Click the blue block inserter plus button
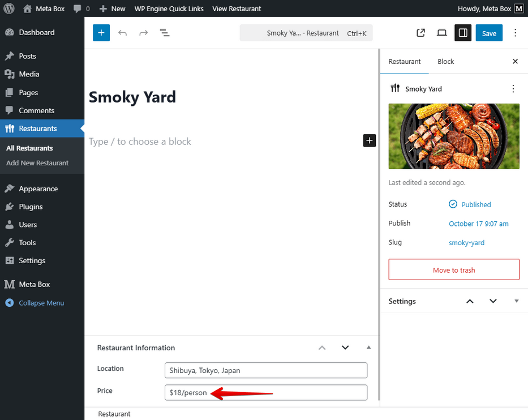The height and width of the screenshot is (420, 528). click(x=101, y=33)
